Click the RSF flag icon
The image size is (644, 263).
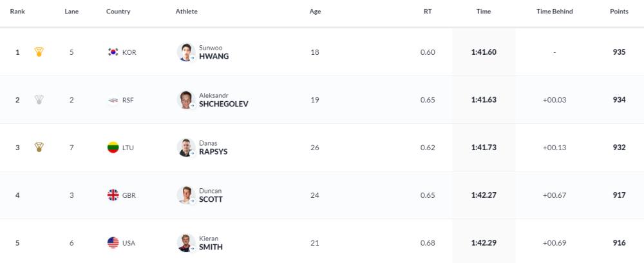click(113, 100)
